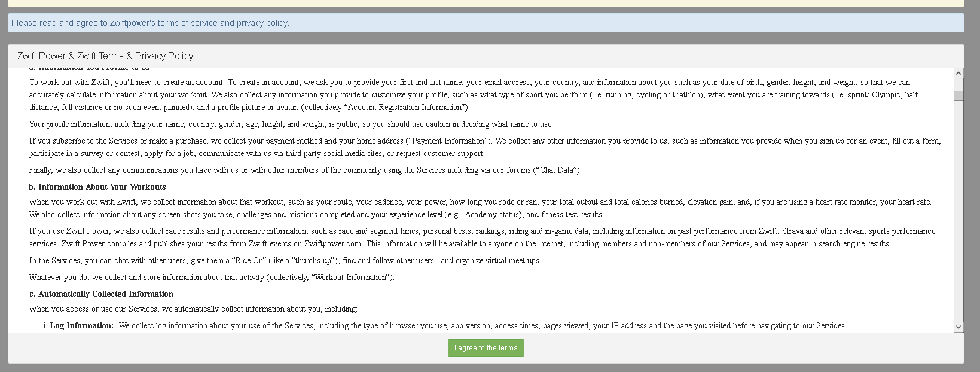Click the sentence beginning 'In the Services, you can chat'
980x372 pixels.
pyautogui.click(x=285, y=260)
